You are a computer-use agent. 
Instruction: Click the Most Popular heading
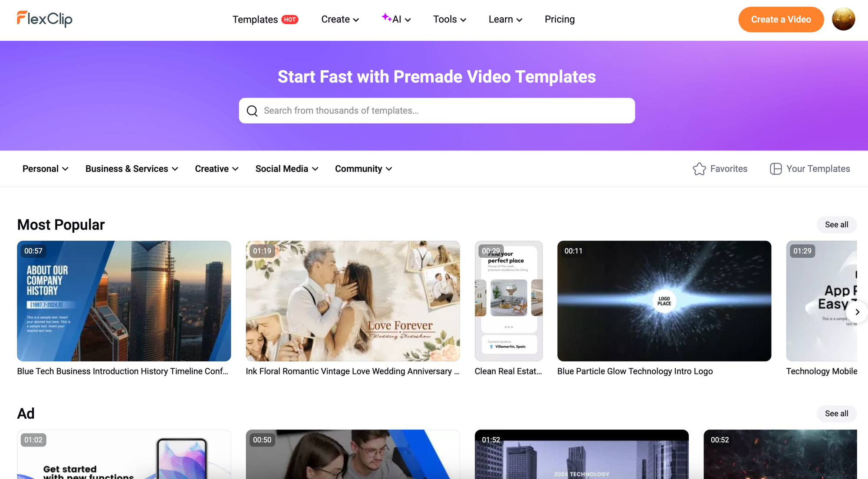61,225
